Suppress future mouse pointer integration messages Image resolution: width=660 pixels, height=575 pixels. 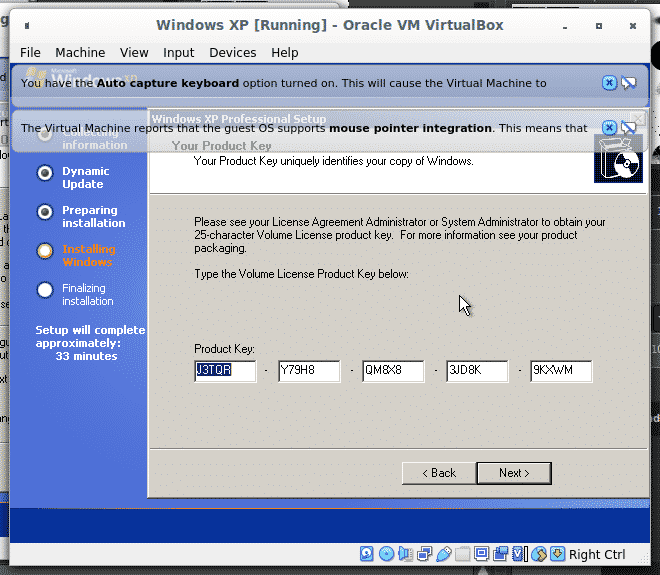[x=629, y=127]
